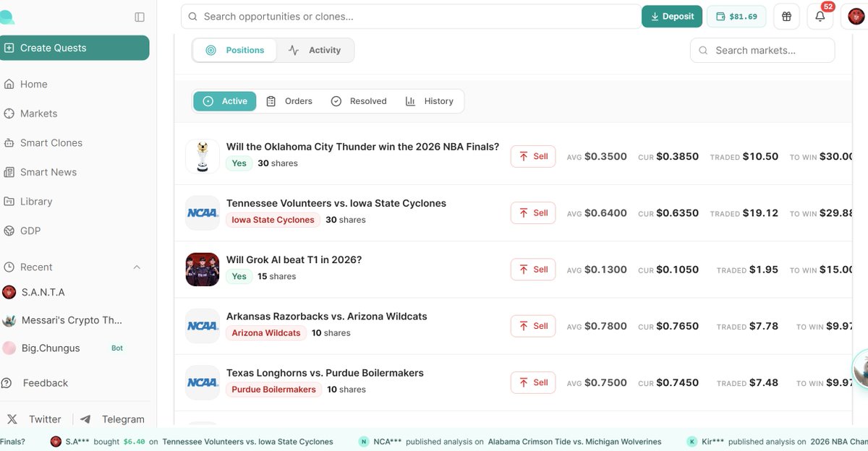Click the Iowa State Cyclones outcome tag

pyautogui.click(x=273, y=220)
